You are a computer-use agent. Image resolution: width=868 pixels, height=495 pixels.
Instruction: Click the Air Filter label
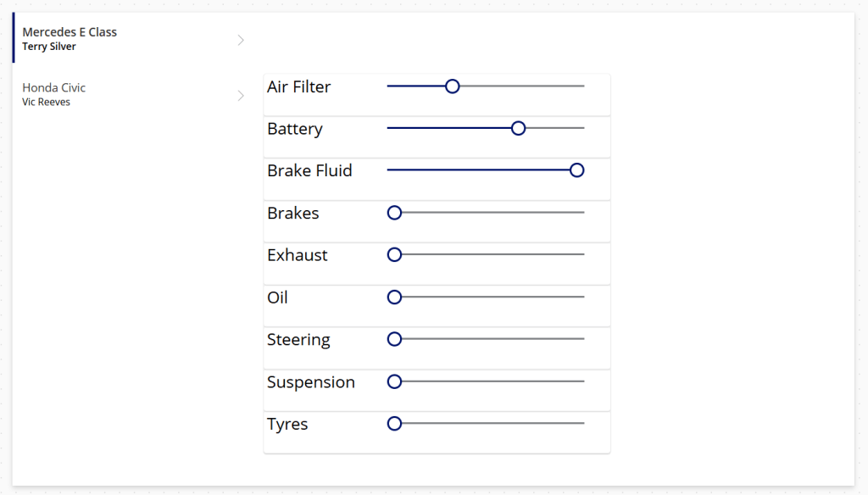298,87
